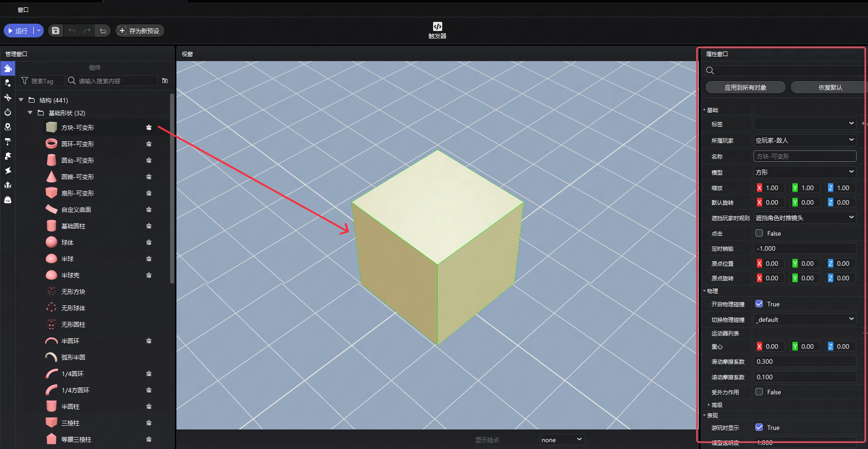
Task: Toggle the 受外力作用 checkbox
Action: tap(759, 392)
